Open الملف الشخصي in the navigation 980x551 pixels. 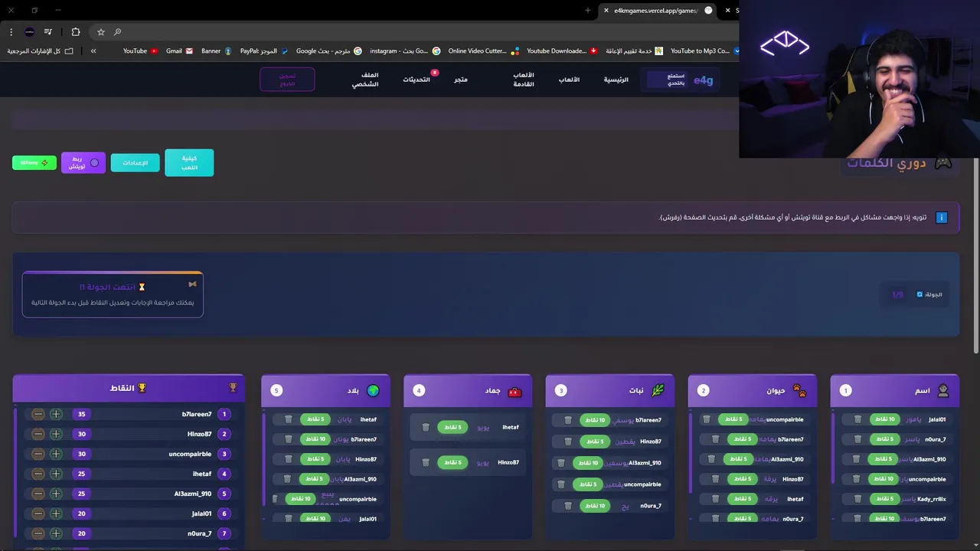pos(365,80)
